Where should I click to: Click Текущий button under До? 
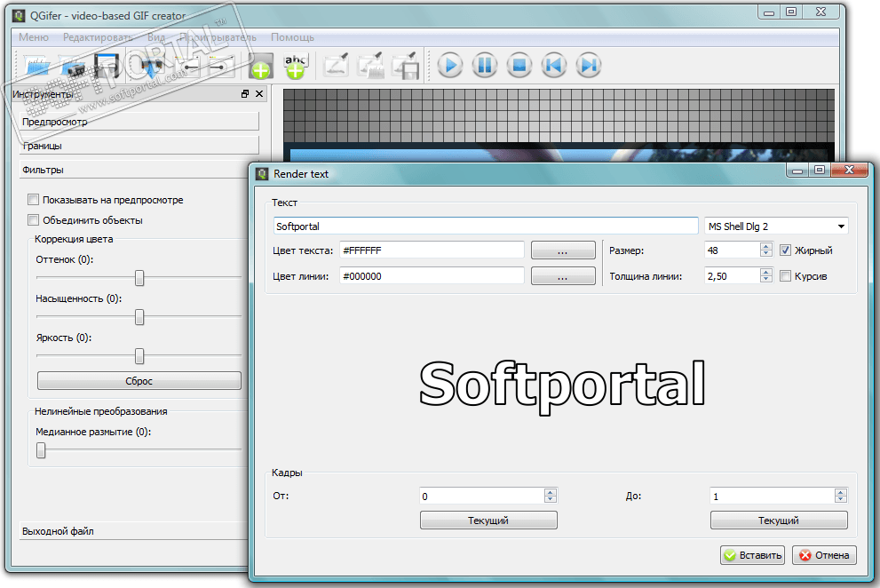pos(779,520)
